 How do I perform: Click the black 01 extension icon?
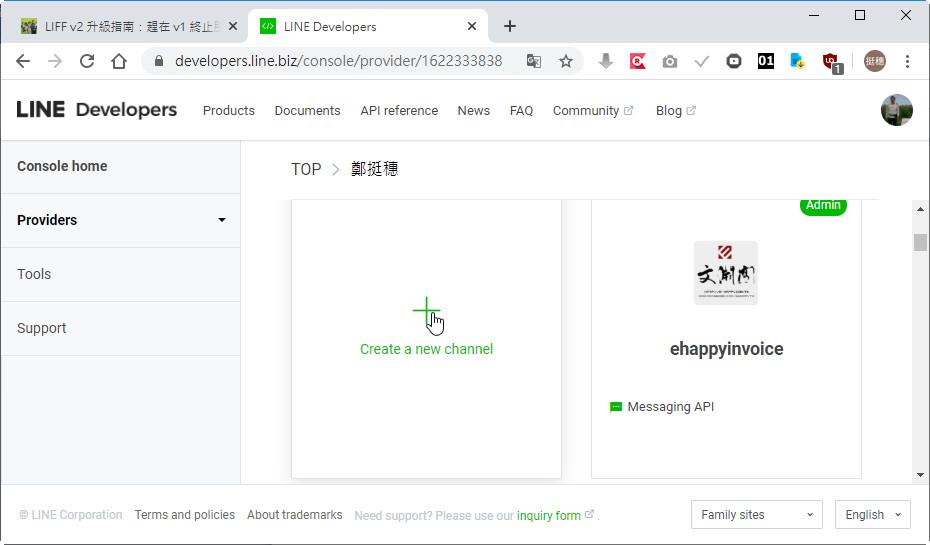coord(766,61)
